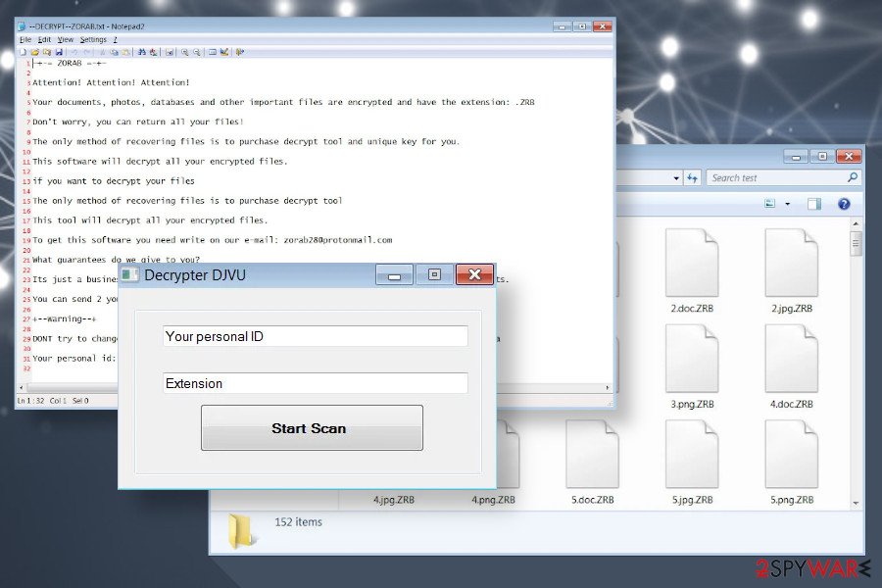Click the Exit icon in Notepad2 toolbar
This screenshot has width=882, height=588.
click(240, 52)
